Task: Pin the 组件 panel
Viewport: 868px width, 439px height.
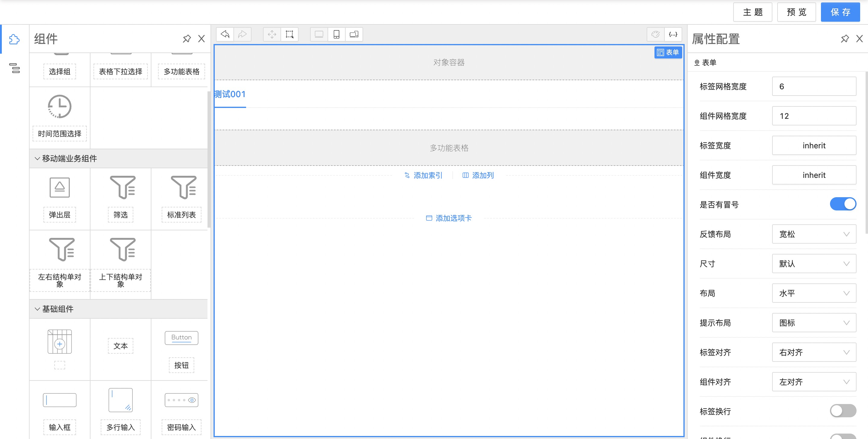Action: coord(187,39)
